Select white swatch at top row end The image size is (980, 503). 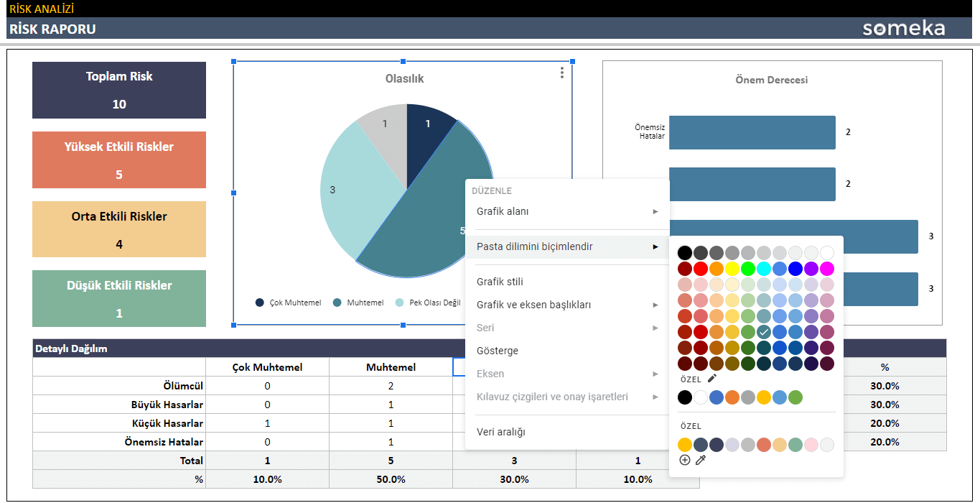[827, 253]
